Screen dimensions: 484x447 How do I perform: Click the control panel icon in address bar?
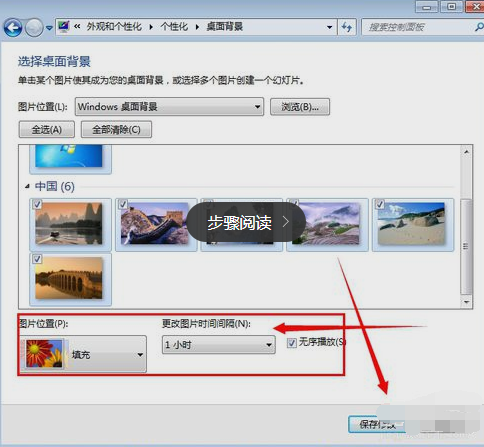click(63, 27)
